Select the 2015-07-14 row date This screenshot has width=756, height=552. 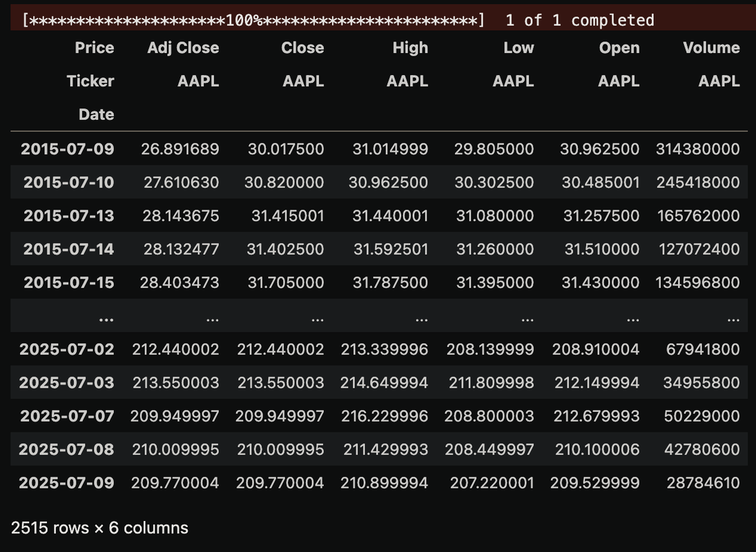69,249
